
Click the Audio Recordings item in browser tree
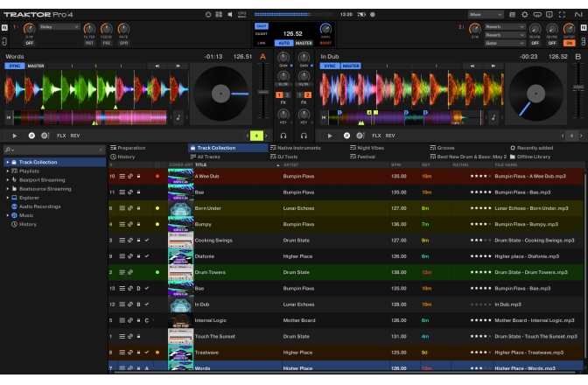[39, 206]
